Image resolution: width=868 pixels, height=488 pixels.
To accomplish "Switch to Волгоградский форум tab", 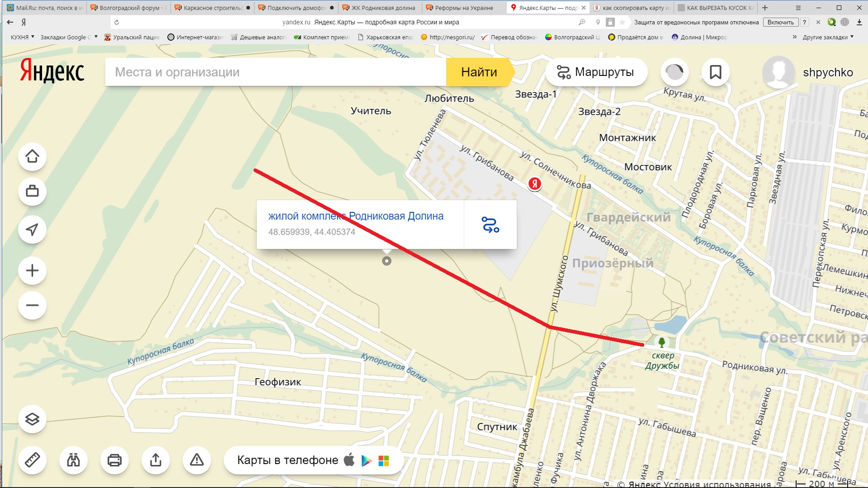I will (129, 8).
